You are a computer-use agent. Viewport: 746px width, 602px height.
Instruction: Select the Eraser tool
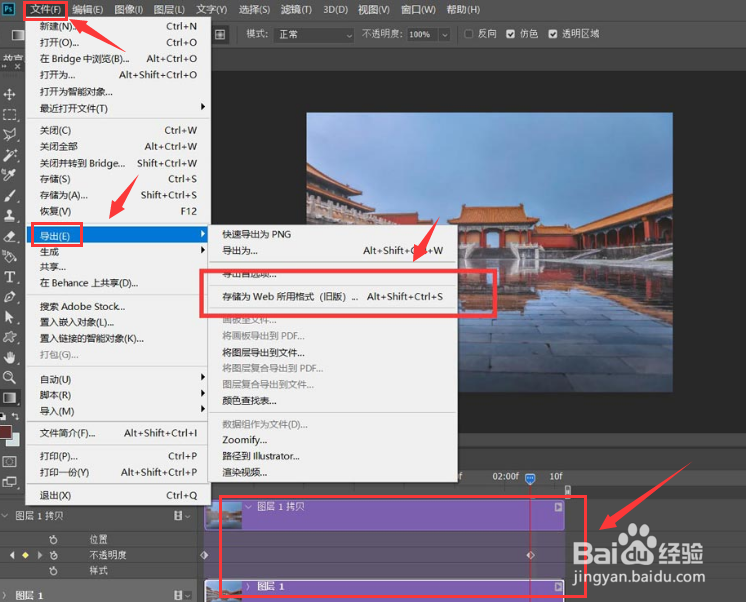(x=10, y=236)
